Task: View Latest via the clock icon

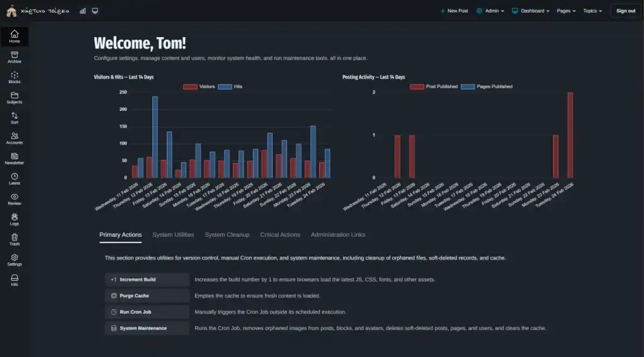Action: click(x=14, y=179)
